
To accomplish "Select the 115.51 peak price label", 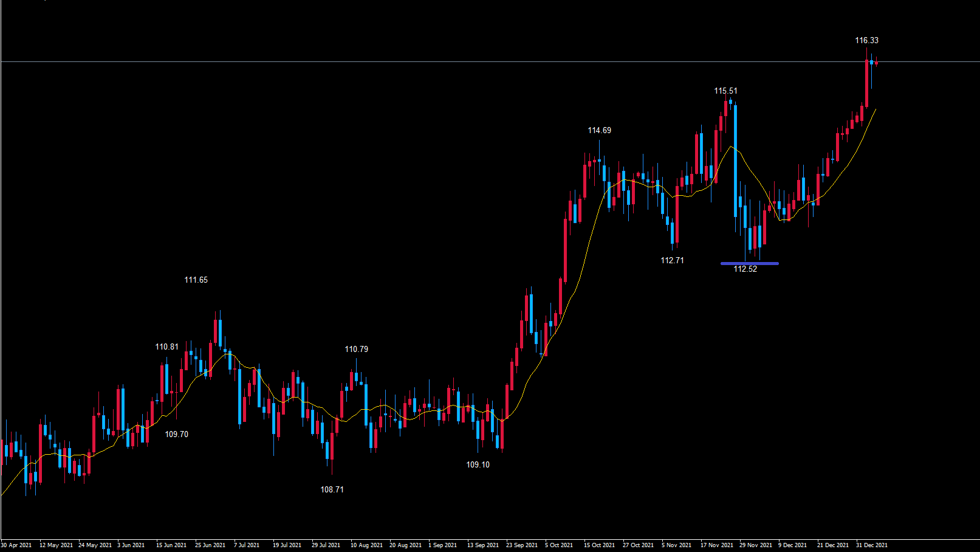I will click(x=725, y=91).
